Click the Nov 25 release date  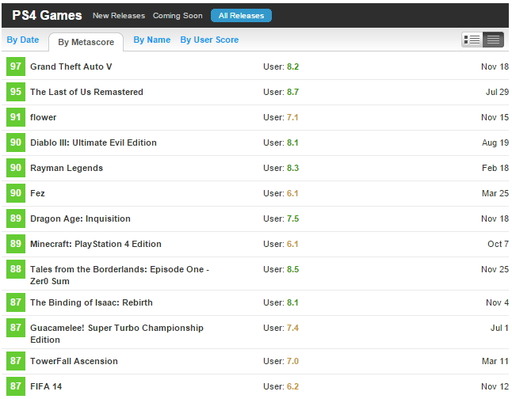pyautogui.click(x=495, y=269)
